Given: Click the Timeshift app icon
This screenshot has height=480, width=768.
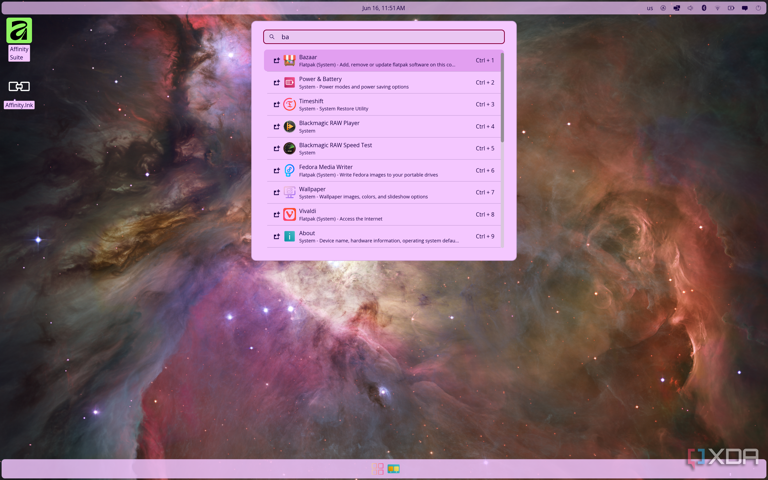Looking at the screenshot, I should [289, 104].
